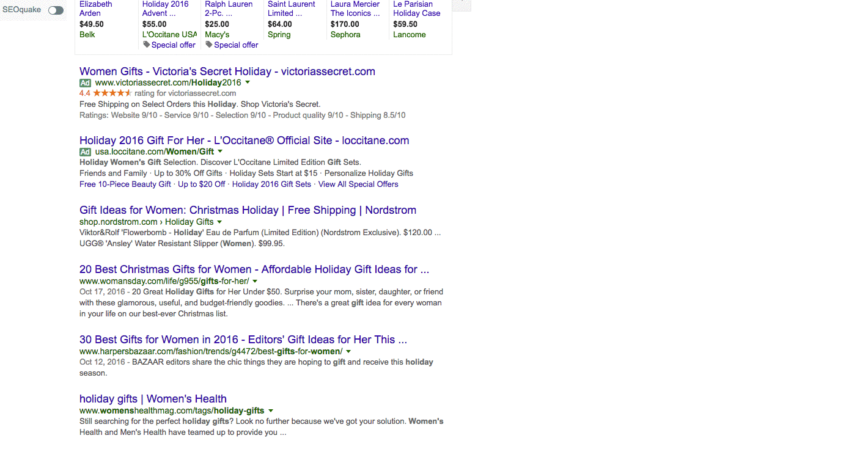Viewport: 868px width, 452px height.
Task: Click the $25.00 price
Action: tap(217, 24)
